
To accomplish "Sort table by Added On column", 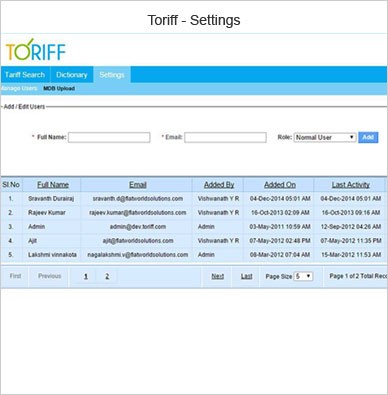I will click(280, 185).
